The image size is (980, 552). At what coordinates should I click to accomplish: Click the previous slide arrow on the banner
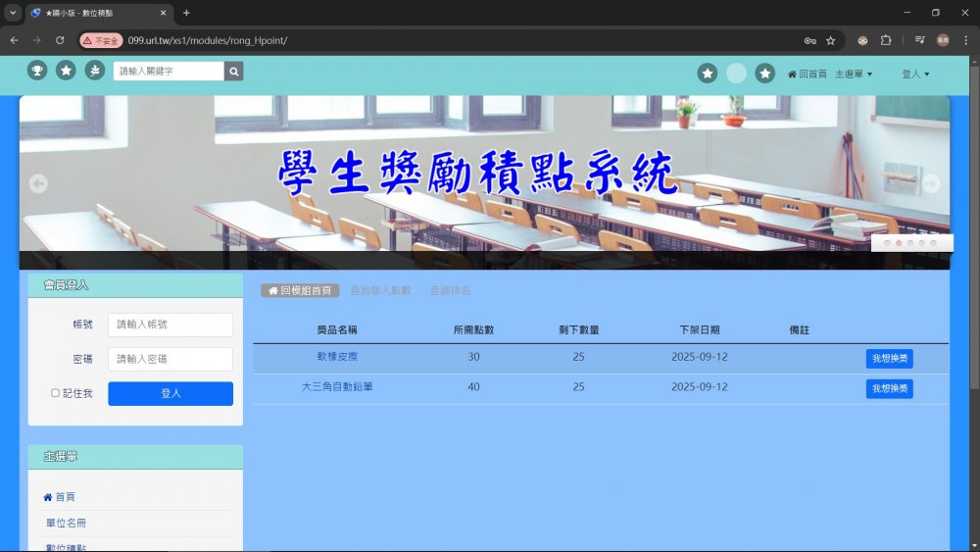click(38, 183)
